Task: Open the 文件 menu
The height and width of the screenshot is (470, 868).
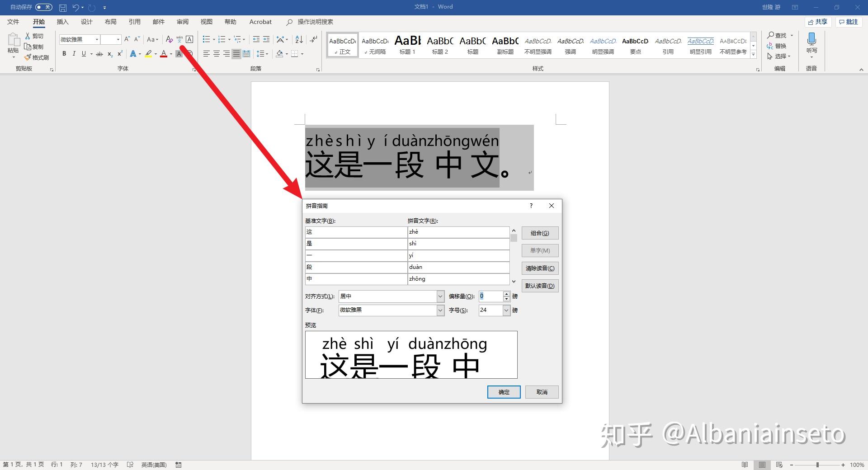Action: click(13, 22)
